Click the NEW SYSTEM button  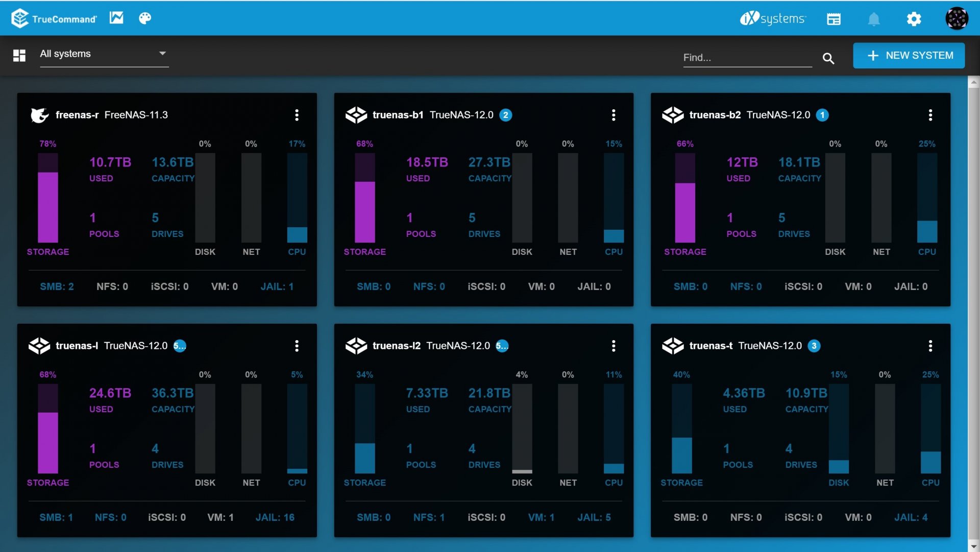pos(909,55)
